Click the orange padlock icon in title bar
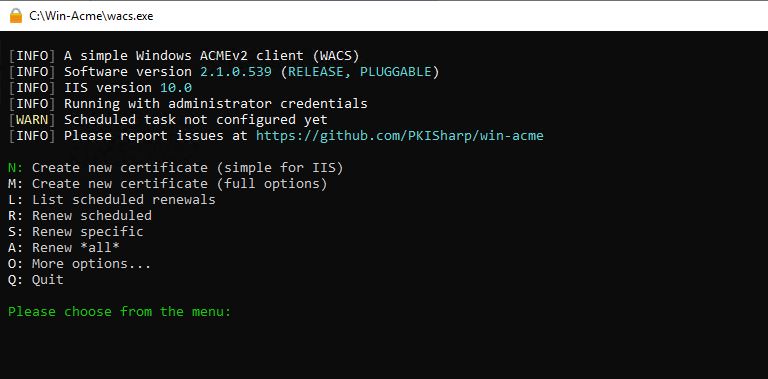This screenshot has width=768, height=379. coord(16,16)
